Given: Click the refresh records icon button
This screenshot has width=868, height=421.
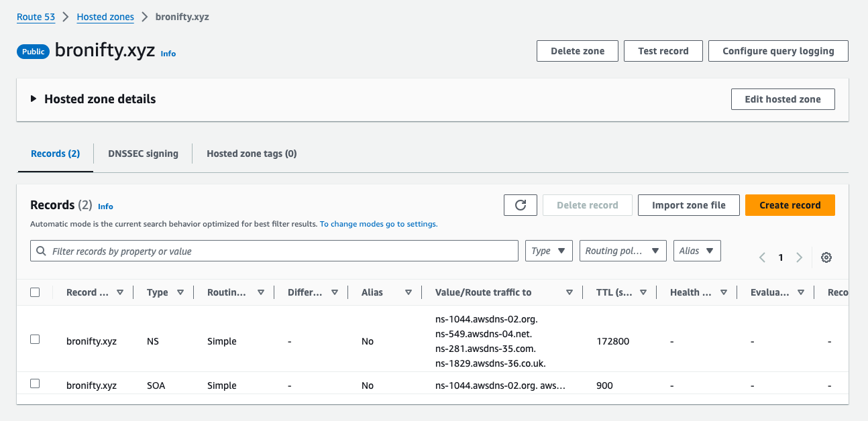Looking at the screenshot, I should pyautogui.click(x=520, y=205).
